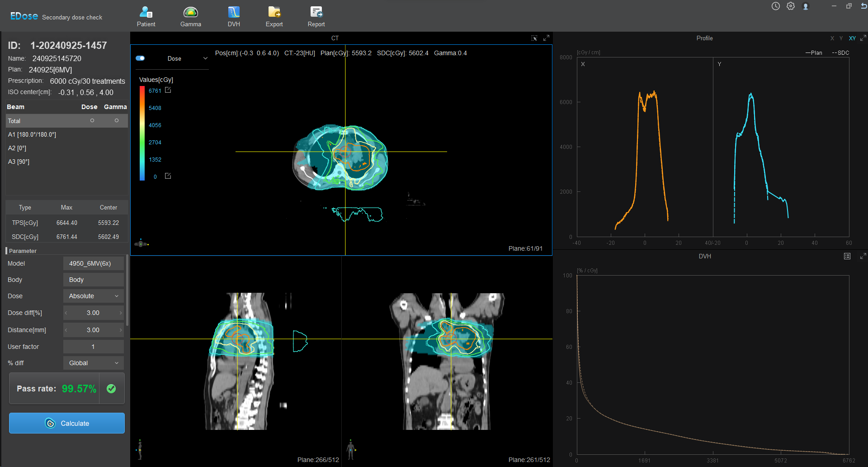Select the Total row Dose radio button
This screenshot has height=467, width=868.
coord(92,120)
